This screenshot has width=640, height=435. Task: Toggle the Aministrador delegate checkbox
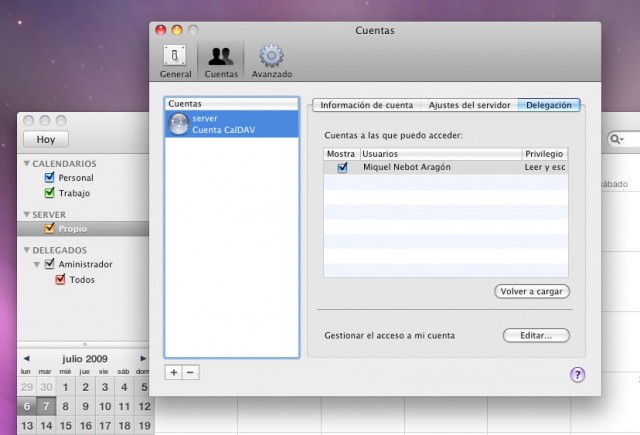click(49, 264)
